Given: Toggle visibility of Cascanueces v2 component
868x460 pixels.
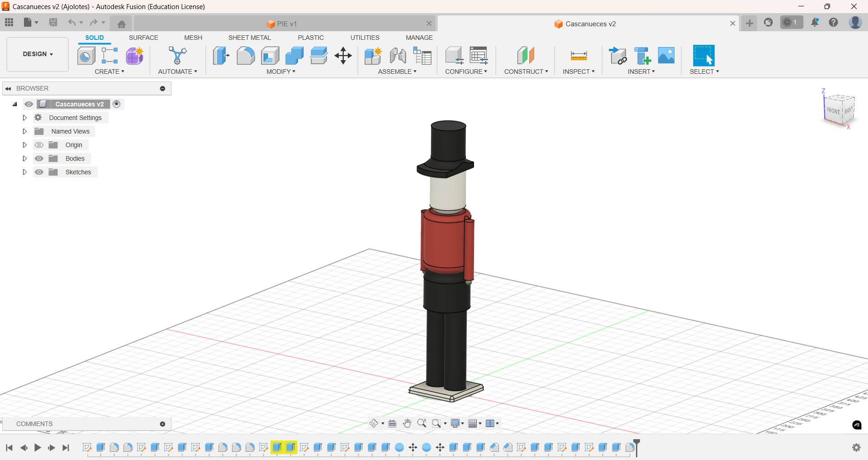Looking at the screenshot, I should pyautogui.click(x=29, y=104).
